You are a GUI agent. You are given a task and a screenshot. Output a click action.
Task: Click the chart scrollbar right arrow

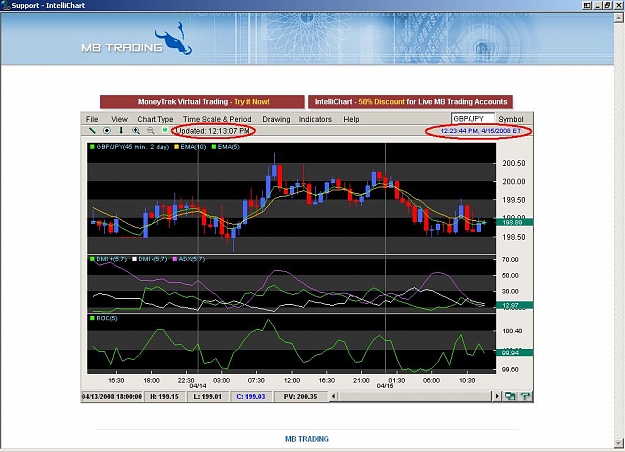pos(497,396)
